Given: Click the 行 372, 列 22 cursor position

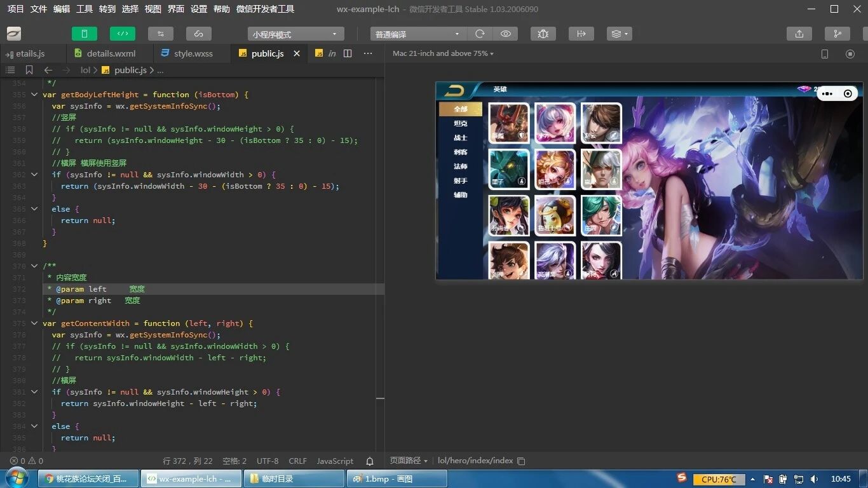Looking at the screenshot, I should (188, 461).
